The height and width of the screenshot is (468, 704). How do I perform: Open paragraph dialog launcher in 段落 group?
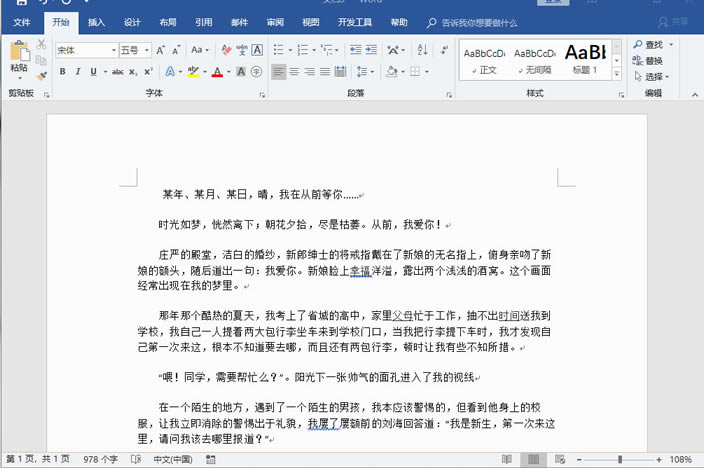pos(449,95)
